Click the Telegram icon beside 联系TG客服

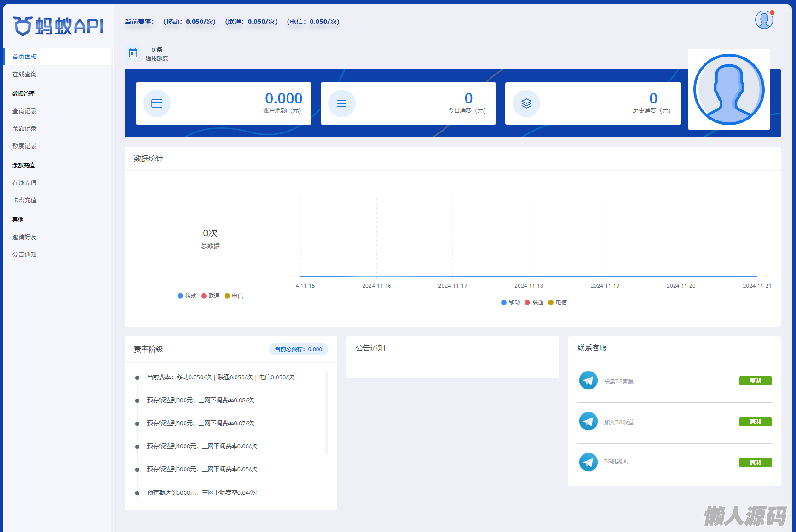pos(588,381)
